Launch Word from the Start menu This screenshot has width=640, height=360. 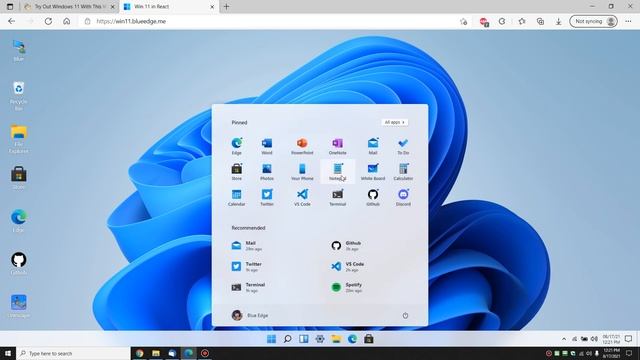(267, 146)
